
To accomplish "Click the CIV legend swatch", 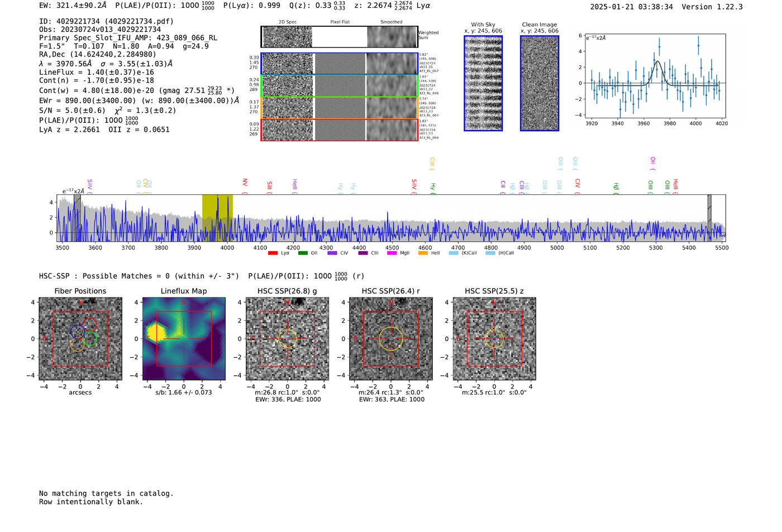I will [332, 253].
